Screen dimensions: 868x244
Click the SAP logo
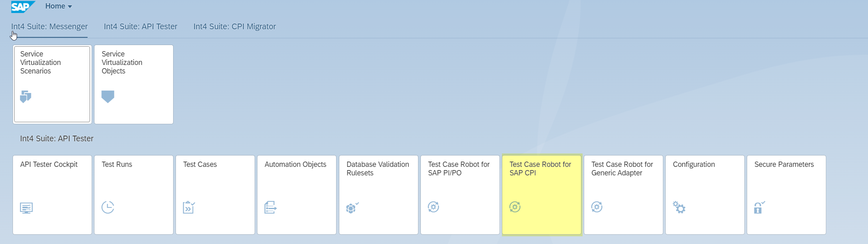coord(23,6)
